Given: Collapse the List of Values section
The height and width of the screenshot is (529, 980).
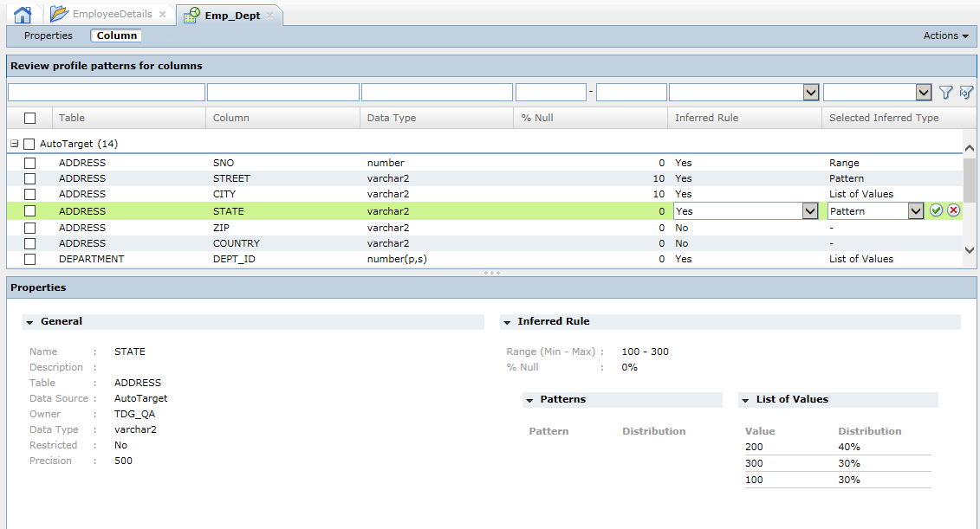Looking at the screenshot, I should (745, 400).
